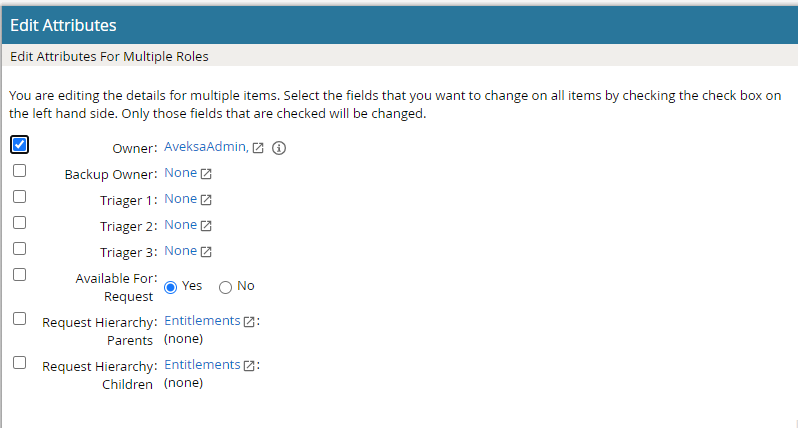
Task: Open Entitlements link for Request Hierarchy Parents
Action: click(202, 321)
